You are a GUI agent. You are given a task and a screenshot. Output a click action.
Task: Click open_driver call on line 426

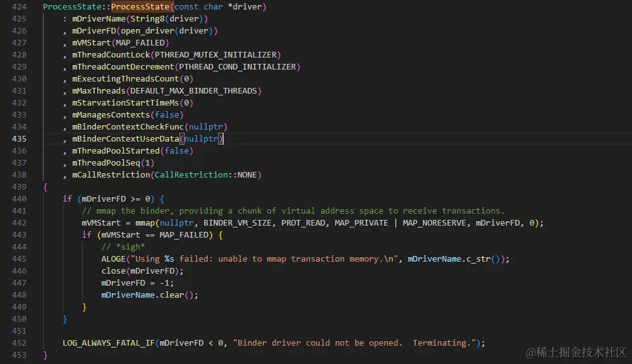click(x=147, y=31)
